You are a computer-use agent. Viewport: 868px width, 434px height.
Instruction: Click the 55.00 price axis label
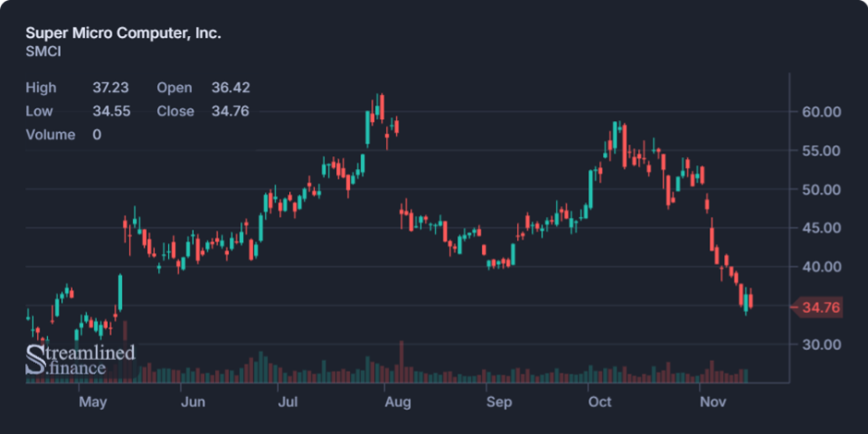822,151
